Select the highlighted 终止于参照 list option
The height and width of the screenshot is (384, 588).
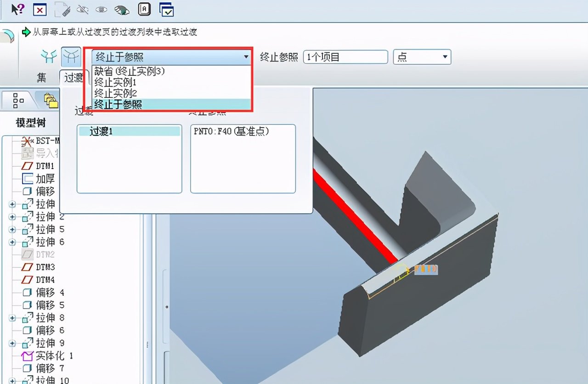pyautogui.click(x=172, y=104)
